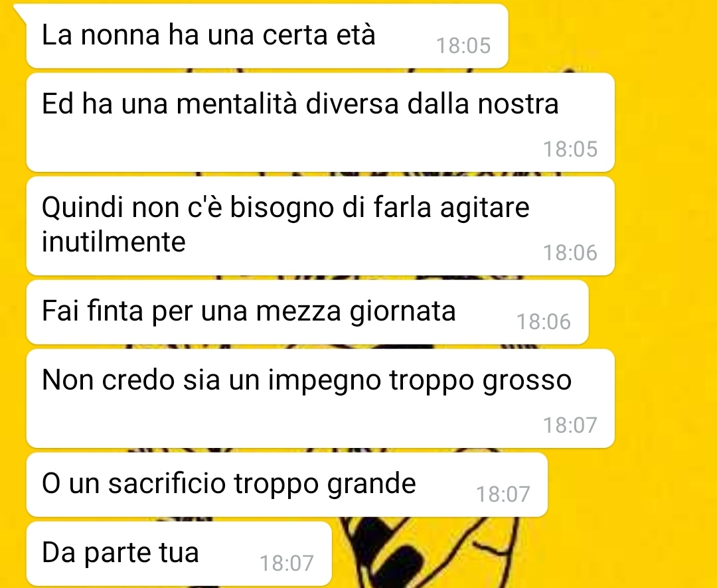
Task: Click the 18:05 timestamp under "Ed ha una mentalità"
Action: pyautogui.click(x=570, y=149)
